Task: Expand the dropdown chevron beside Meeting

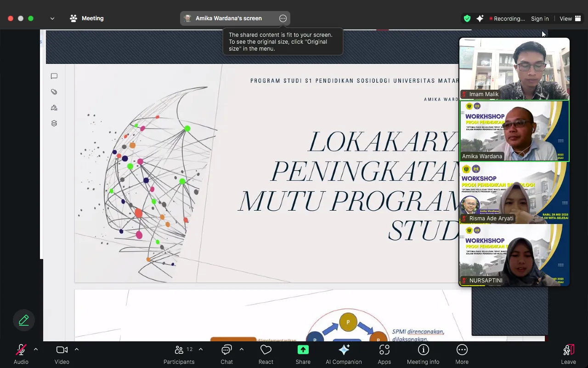Action: point(52,18)
